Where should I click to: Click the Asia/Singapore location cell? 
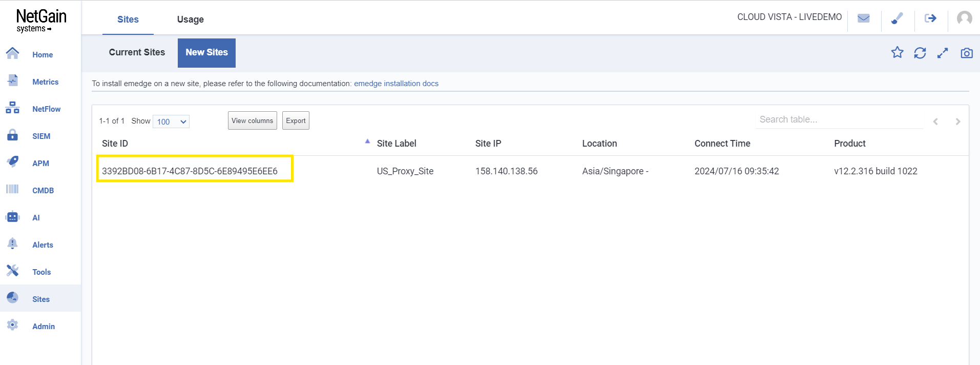point(615,171)
